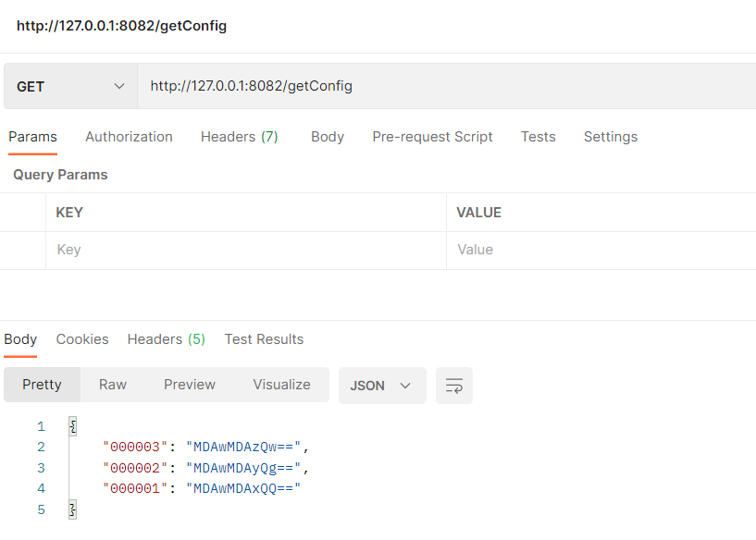Click the query param Value field
The width and height of the screenshot is (756, 540).
[x=601, y=250]
